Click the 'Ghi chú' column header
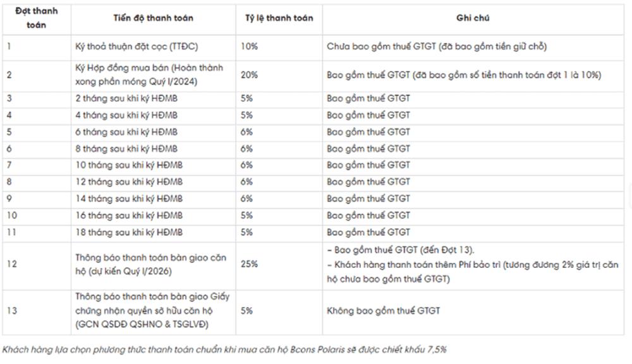The image size is (632, 364). point(473,18)
